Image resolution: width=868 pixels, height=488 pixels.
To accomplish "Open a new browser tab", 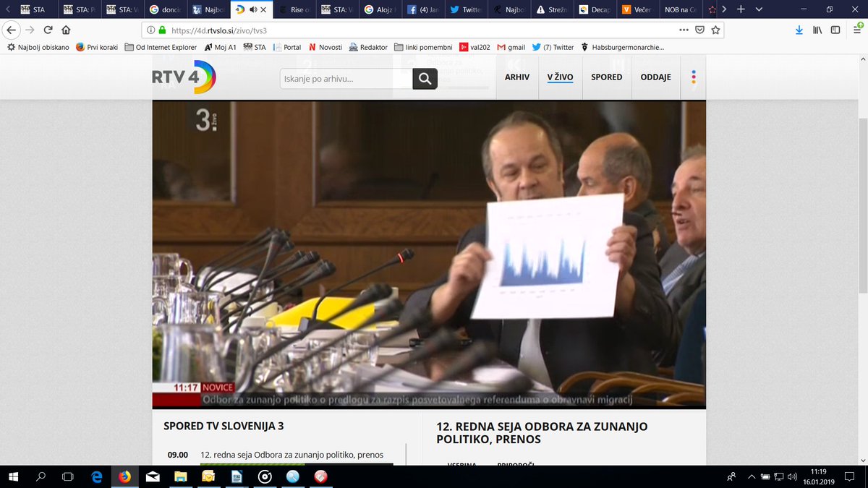I will 740,9.
